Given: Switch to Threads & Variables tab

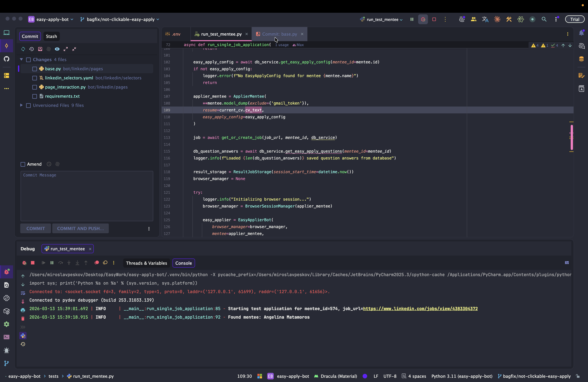Looking at the screenshot, I should (x=146, y=263).
